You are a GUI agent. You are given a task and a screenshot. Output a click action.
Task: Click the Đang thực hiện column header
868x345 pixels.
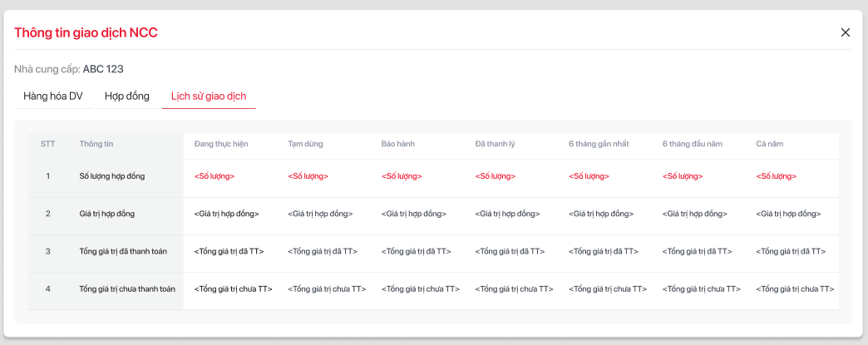(221, 144)
